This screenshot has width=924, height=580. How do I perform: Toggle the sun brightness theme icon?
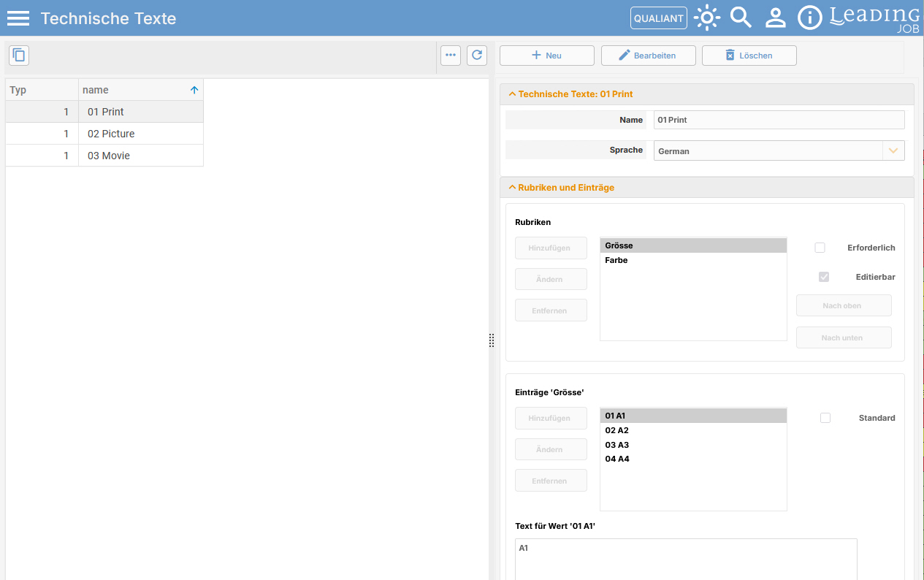(x=707, y=18)
